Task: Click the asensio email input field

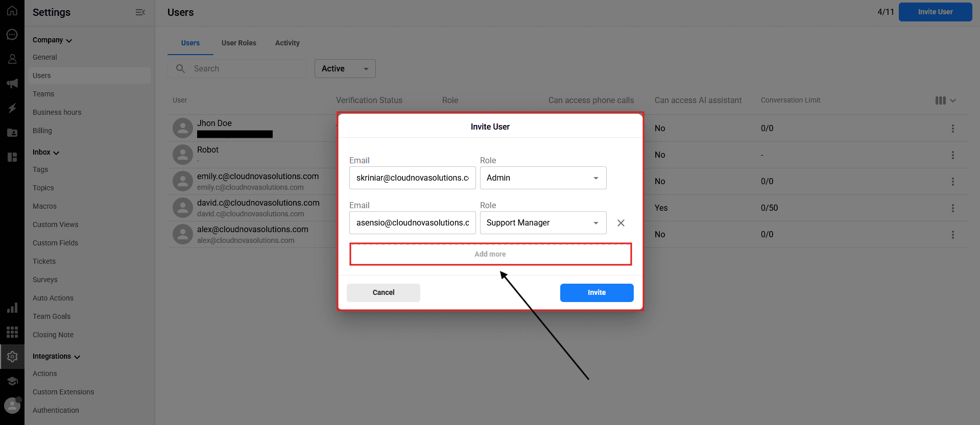Action: pos(413,223)
